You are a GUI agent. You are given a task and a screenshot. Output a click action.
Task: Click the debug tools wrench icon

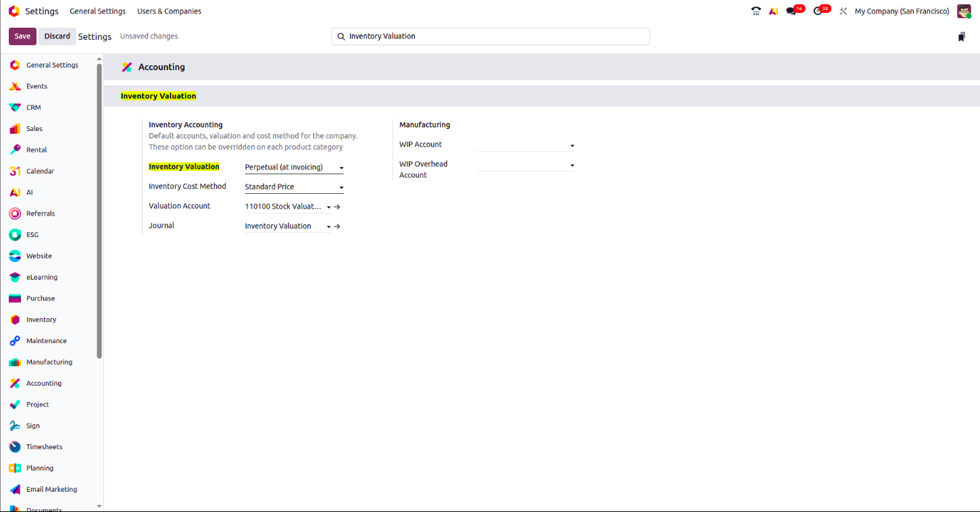843,11
